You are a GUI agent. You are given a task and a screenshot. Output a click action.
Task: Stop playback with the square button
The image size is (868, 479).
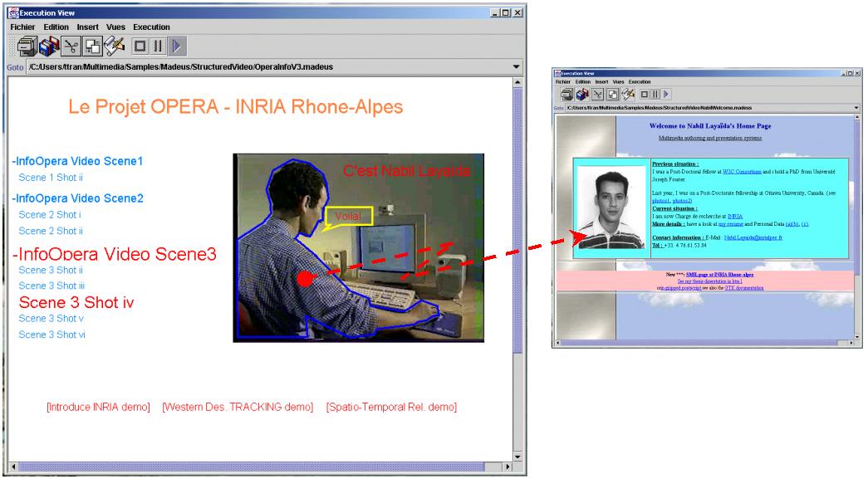coord(140,46)
